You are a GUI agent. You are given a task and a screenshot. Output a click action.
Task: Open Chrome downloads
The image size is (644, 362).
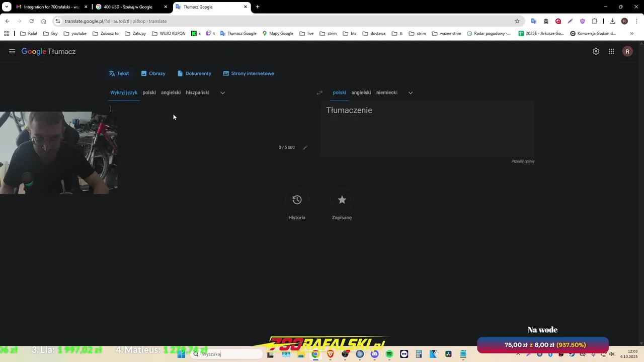[x=612, y=21]
